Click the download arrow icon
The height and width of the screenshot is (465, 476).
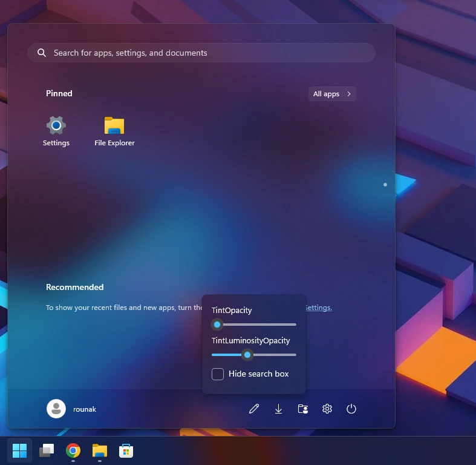point(278,409)
